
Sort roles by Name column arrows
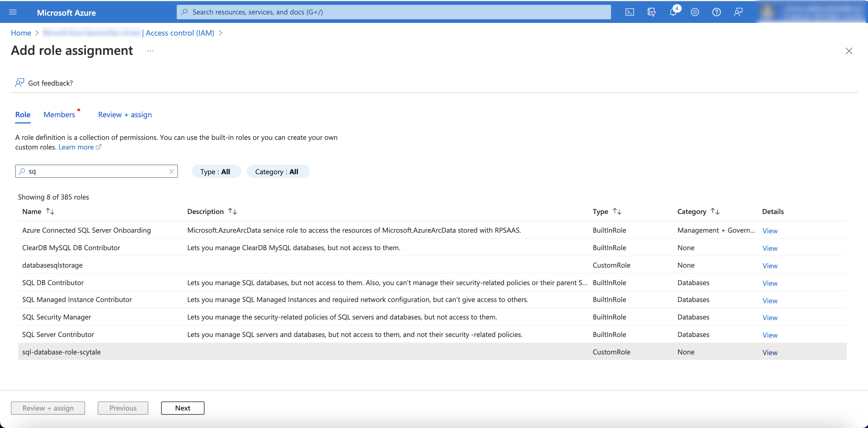pos(50,211)
